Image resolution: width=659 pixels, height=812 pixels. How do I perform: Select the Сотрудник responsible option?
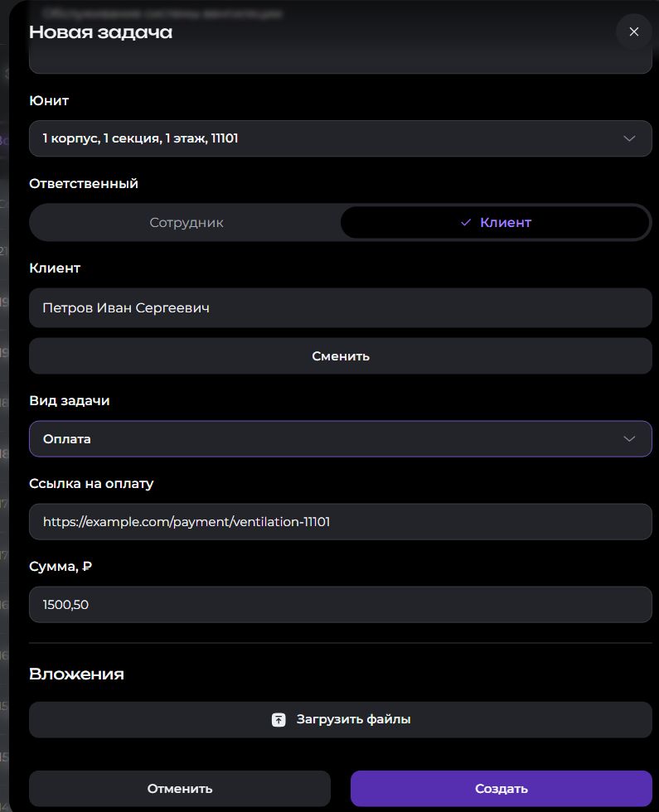tap(186, 222)
